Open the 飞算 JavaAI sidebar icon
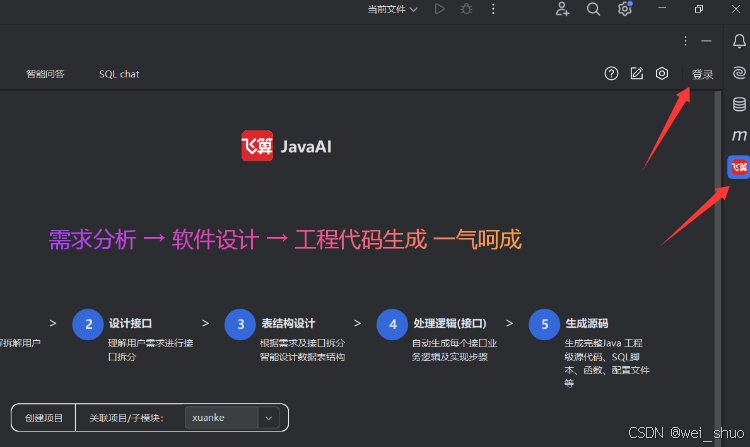750x447 pixels. pos(739,167)
